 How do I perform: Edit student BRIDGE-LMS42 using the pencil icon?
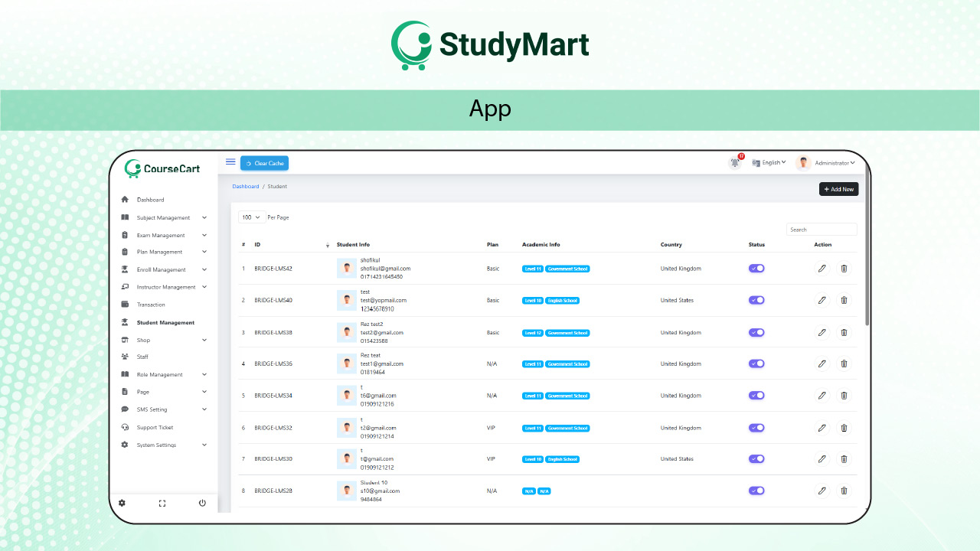click(x=822, y=268)
